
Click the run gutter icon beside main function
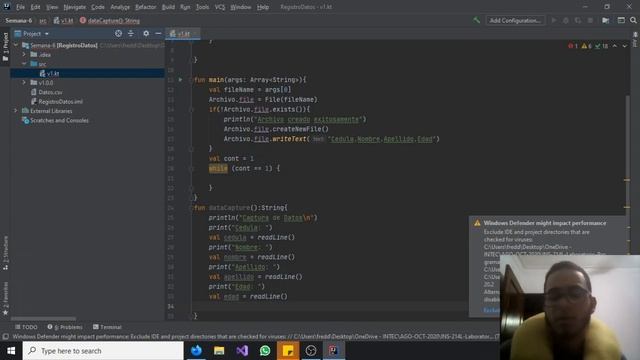pos(180,80)
